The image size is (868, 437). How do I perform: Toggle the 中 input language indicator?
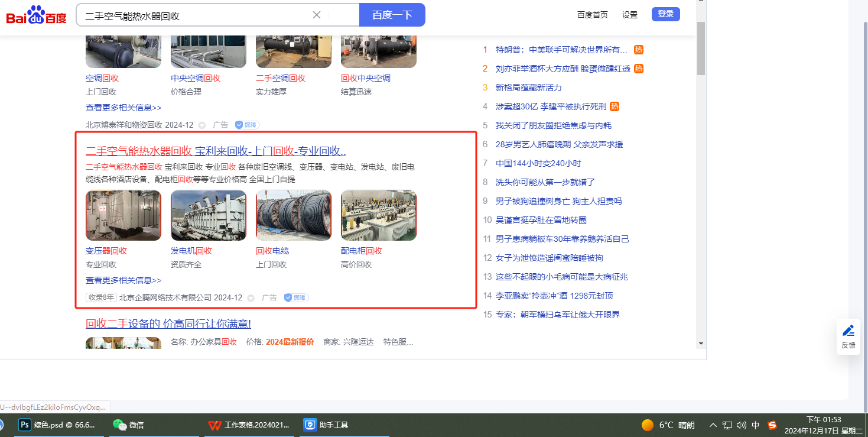coord(756,425)
